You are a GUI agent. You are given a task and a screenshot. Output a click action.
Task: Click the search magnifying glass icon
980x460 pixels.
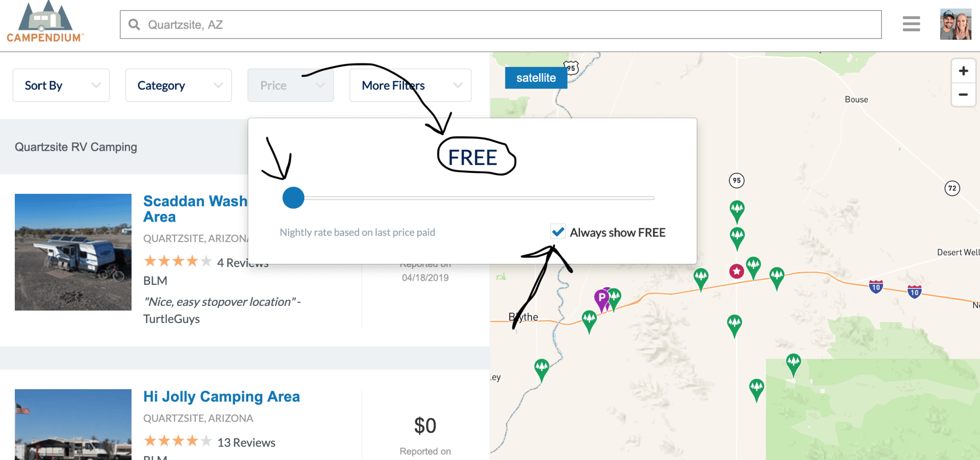coord(134,24)
